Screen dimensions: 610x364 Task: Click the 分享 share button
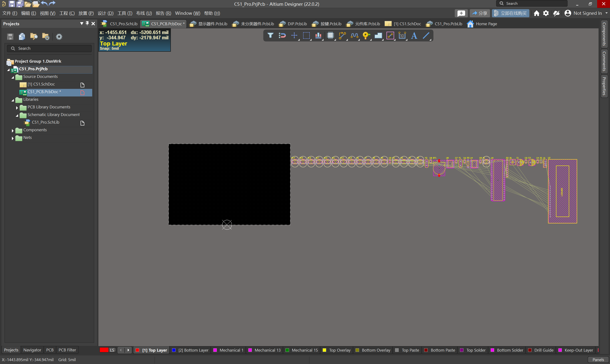pos(479,13)
